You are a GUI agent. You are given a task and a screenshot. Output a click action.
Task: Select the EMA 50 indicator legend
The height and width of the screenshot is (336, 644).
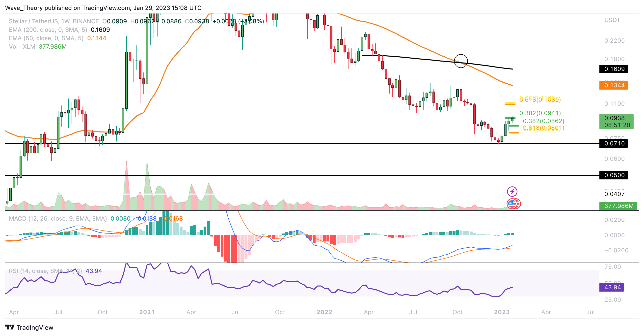click(46, 38)
